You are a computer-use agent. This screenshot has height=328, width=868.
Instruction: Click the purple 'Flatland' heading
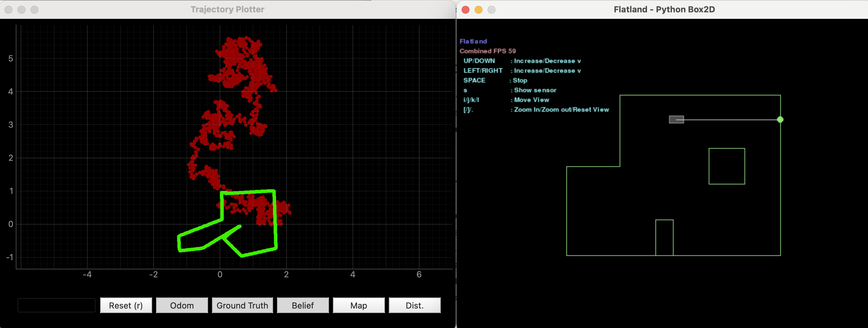(x=473, y=41)
